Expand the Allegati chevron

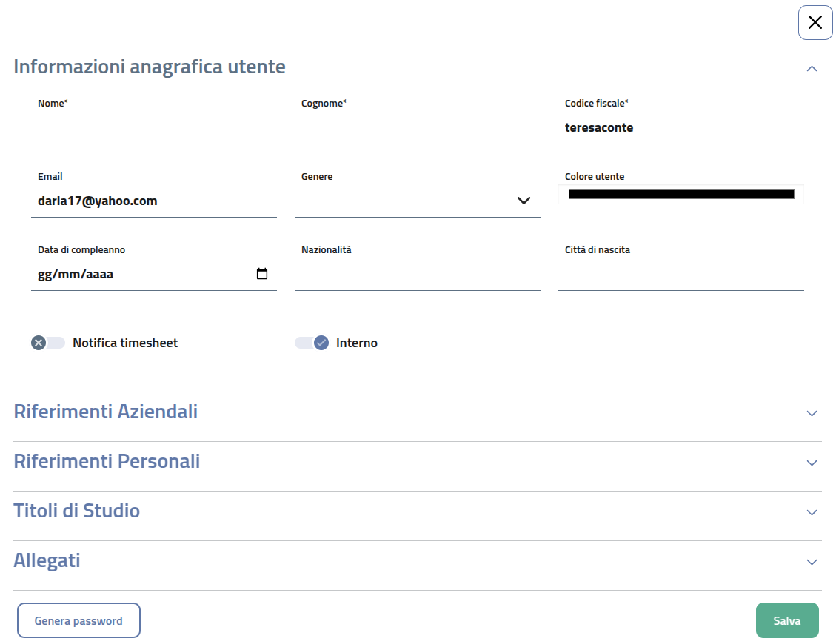pos(812,562)
